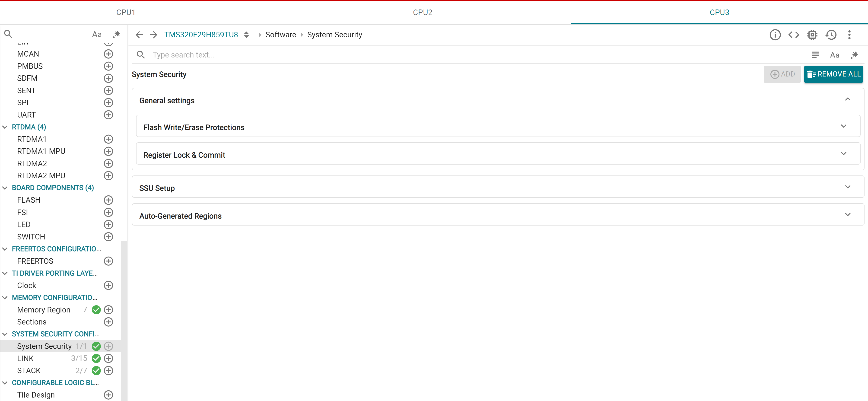
Task: Open the Software breadcrumb link
Action: point(281,34)
